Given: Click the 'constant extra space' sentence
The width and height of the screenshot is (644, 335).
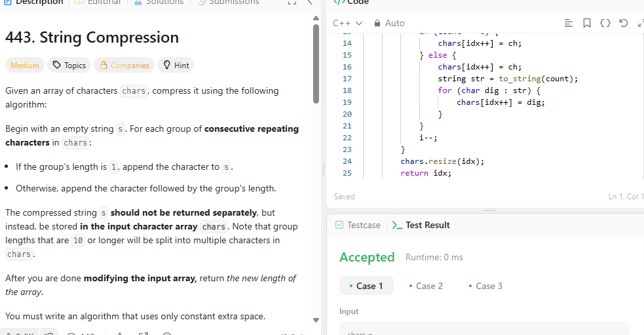Looking at the screenshot, I should click(135, 316).
